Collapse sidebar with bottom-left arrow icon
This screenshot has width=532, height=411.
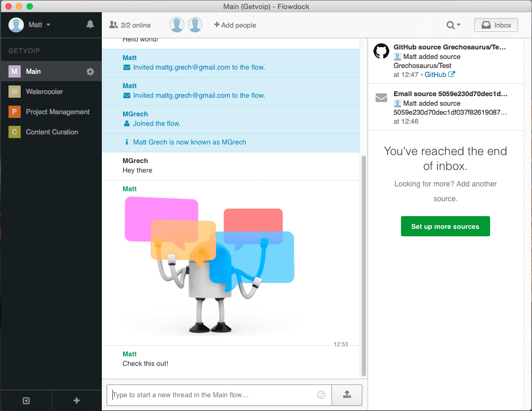[26, 400]
